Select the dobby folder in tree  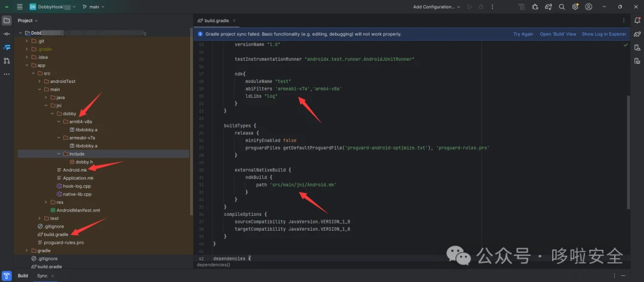[x=69, y=114]
